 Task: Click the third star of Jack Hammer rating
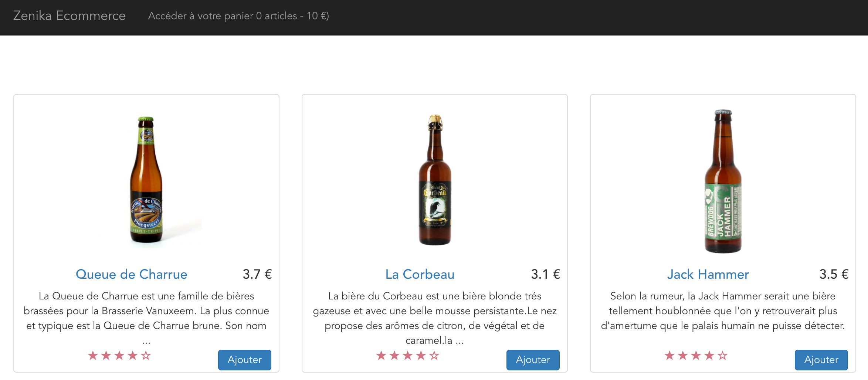[x=696, y=356]
